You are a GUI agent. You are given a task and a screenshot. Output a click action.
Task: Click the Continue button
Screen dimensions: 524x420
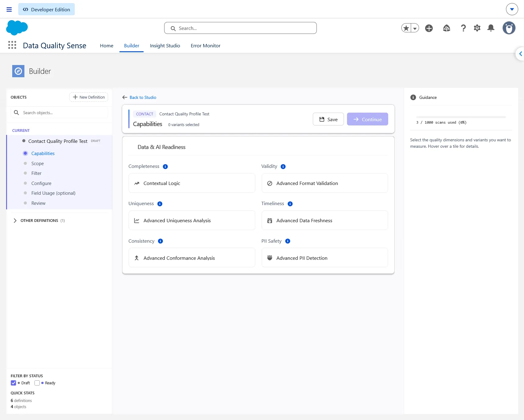pos(367,119)
